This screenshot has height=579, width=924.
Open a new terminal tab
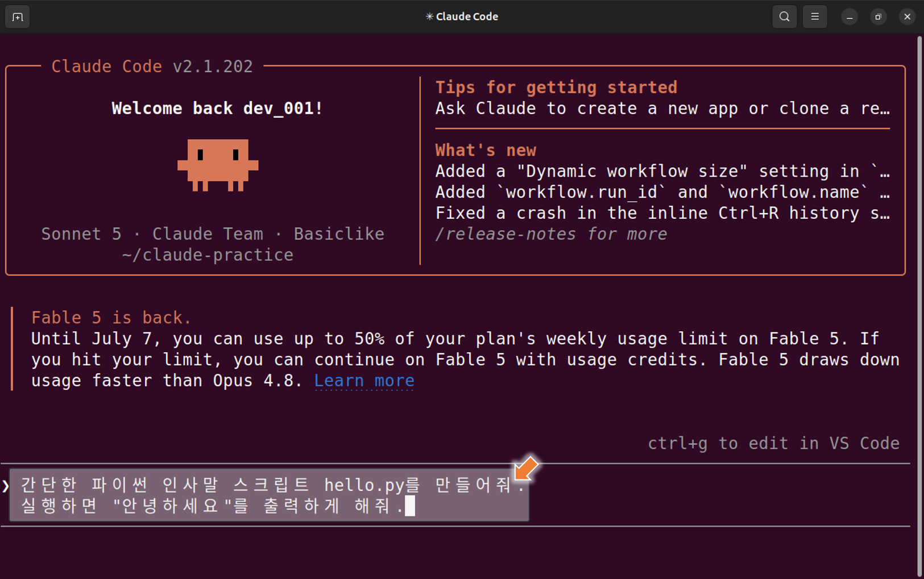[17, 17]
